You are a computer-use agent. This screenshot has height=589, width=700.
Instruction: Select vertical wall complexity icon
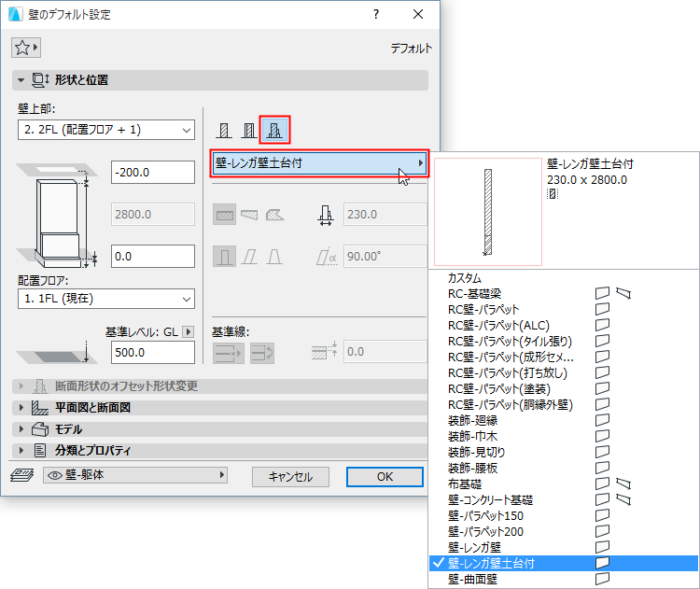[224, 257]
